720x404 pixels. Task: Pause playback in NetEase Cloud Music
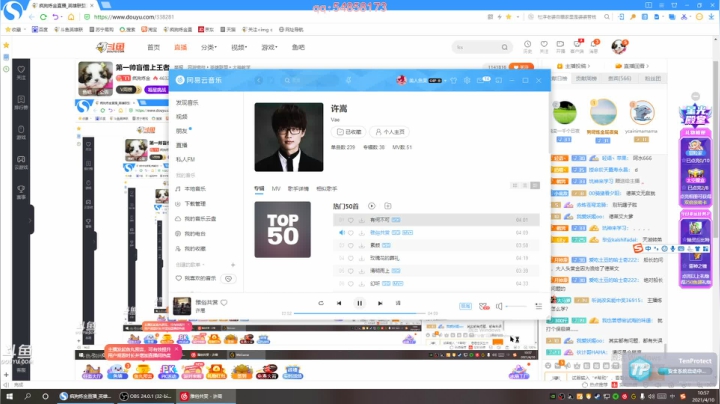[x=360, y=303]
